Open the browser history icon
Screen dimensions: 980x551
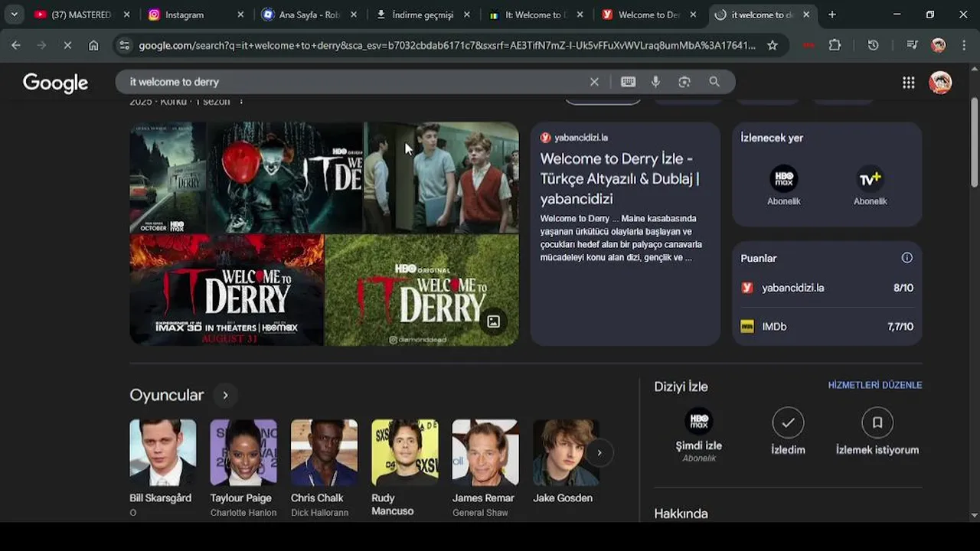click(x=873, y=45)
